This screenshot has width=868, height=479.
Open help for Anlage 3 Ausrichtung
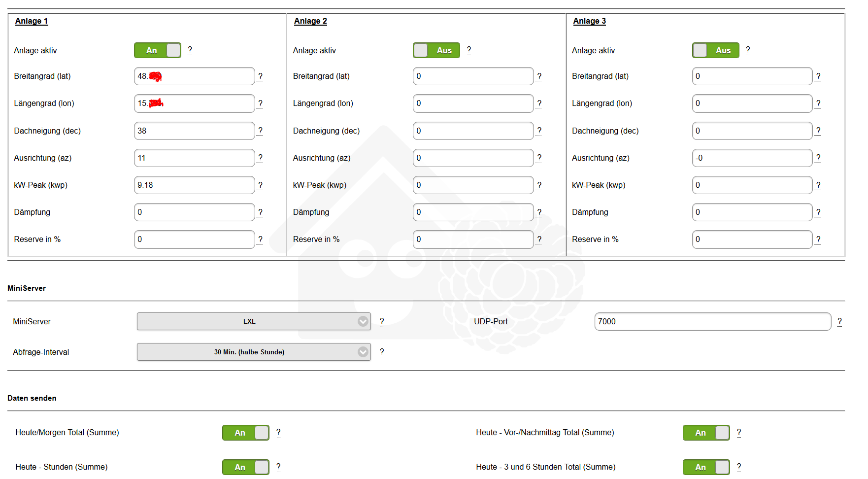(818, 158)
